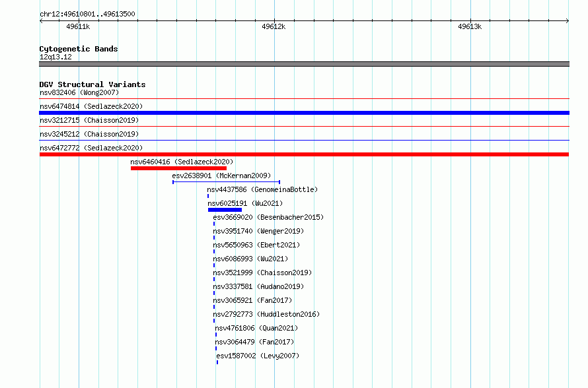
Task: Choose the nsv3065921 (Fan2017) label
Action: click(x=252, y=300)
